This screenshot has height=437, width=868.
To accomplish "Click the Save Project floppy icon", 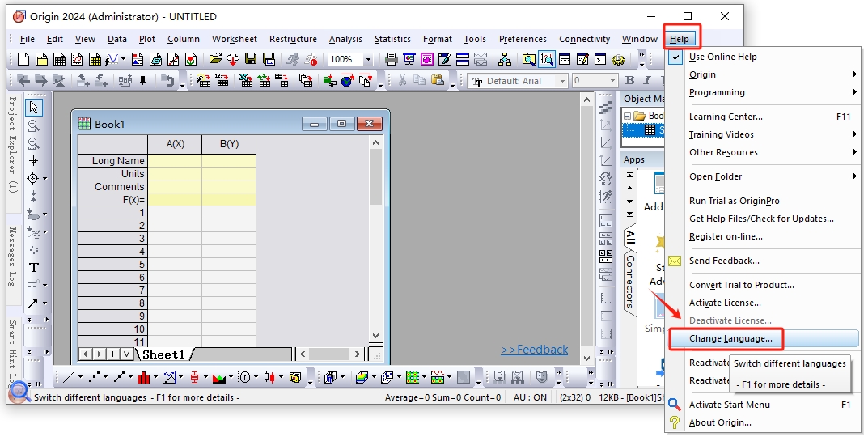I will [x=251, y=59].
